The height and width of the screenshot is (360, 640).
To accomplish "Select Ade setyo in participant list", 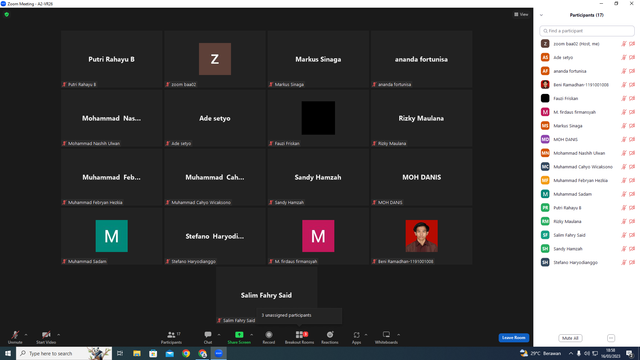I will click(587, 58).
